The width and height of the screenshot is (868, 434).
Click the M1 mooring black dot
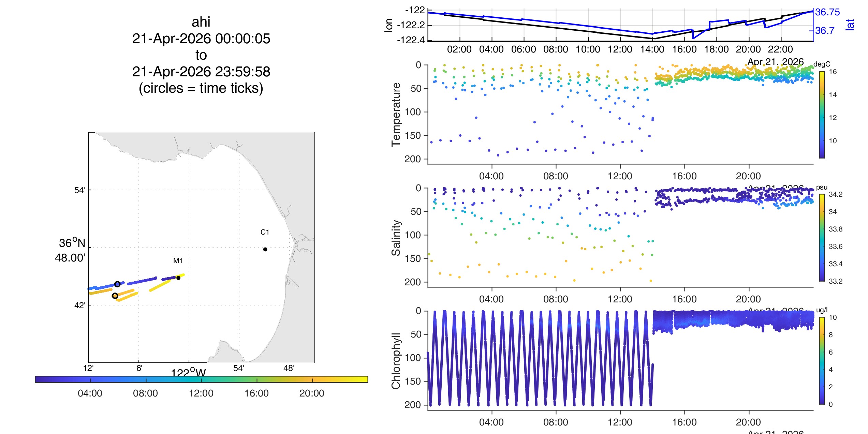[178, 278]
